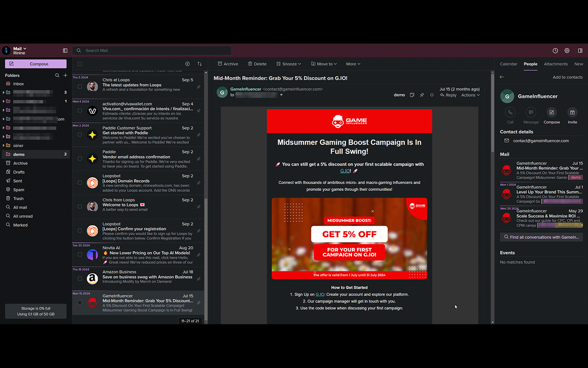Screen dimensions: 588x368
Task: Toggle the read/unread circle in message header
Action: tap(432, 95)
